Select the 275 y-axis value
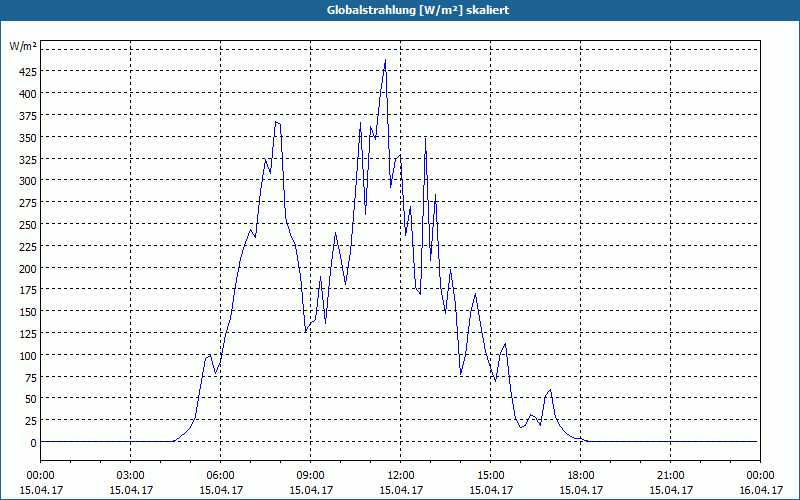 coord(27,203)
